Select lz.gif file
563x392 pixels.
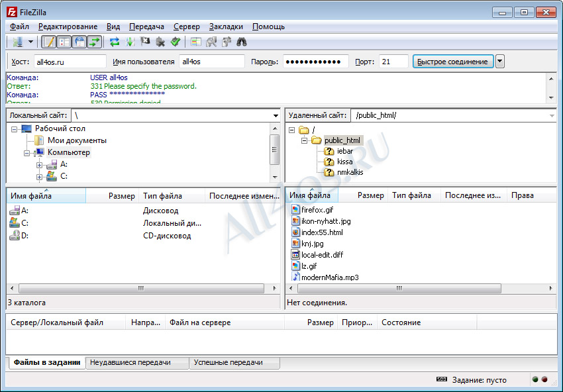click(309, 266)
